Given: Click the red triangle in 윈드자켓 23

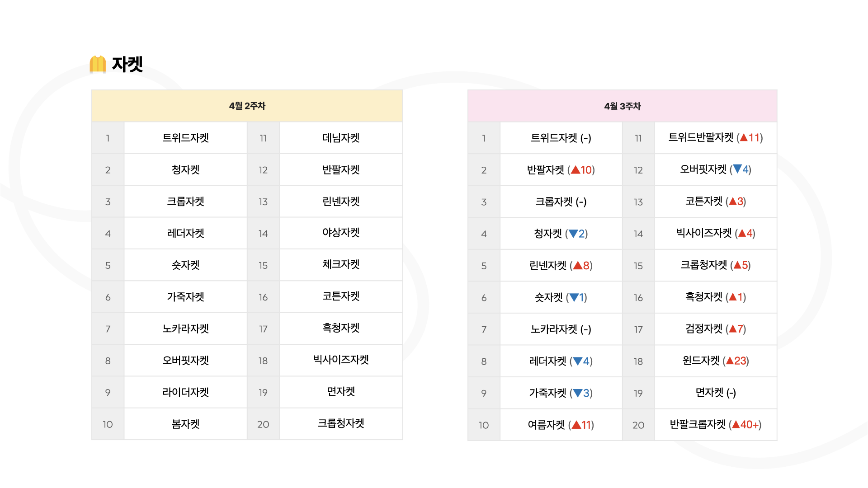Looking at the screenshot, I should point(730,361).
